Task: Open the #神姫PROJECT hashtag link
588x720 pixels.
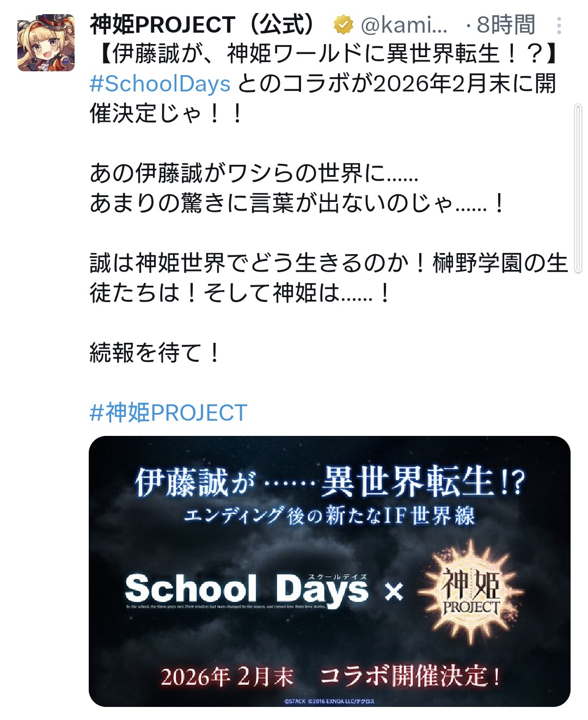Action: (168, 413)
